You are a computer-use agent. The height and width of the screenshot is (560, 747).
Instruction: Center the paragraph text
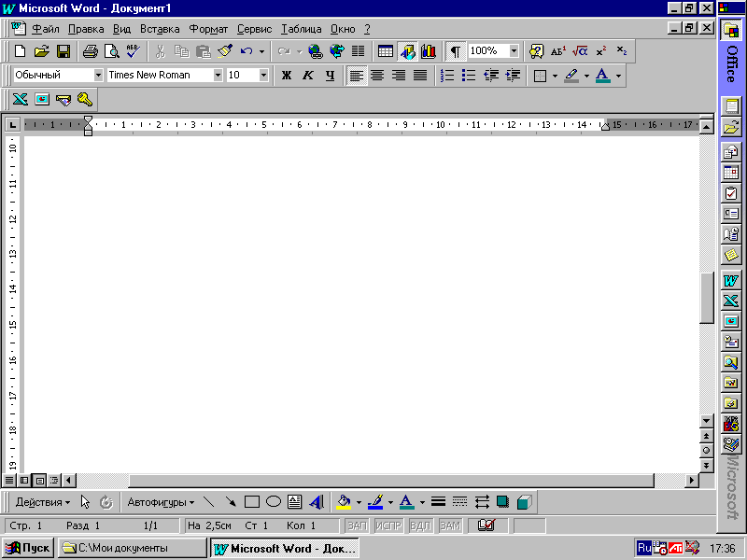point(377,76)
